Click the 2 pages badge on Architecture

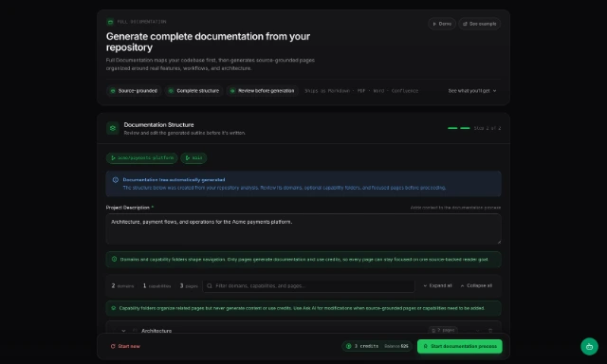tap(443, 330)
